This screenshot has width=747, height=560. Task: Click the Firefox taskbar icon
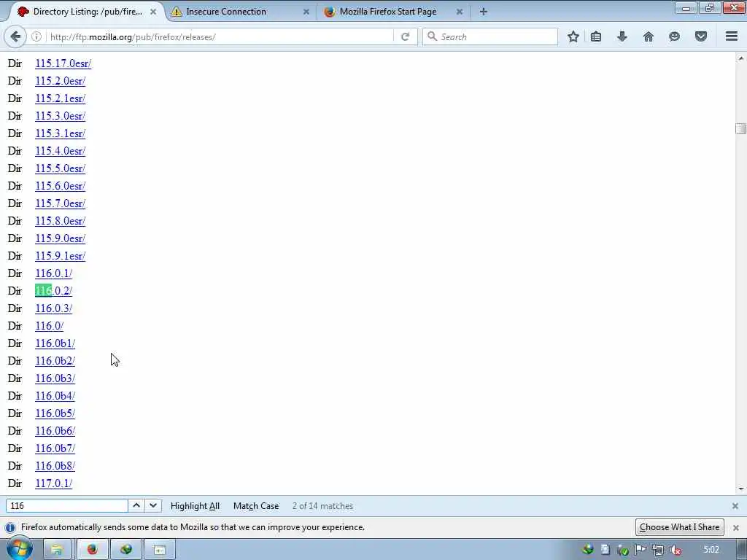pos(93,550)
